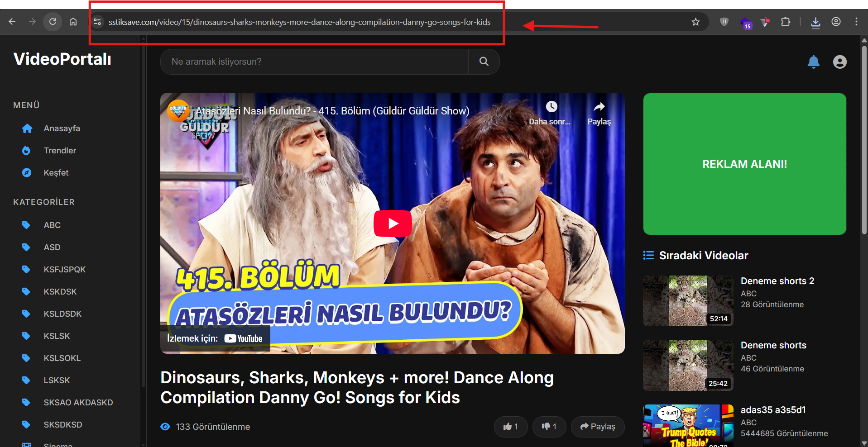This screenshot has width=868, height=447.
Task: Open the SKSAO AKDASKD category
Action: coord(78,403)
